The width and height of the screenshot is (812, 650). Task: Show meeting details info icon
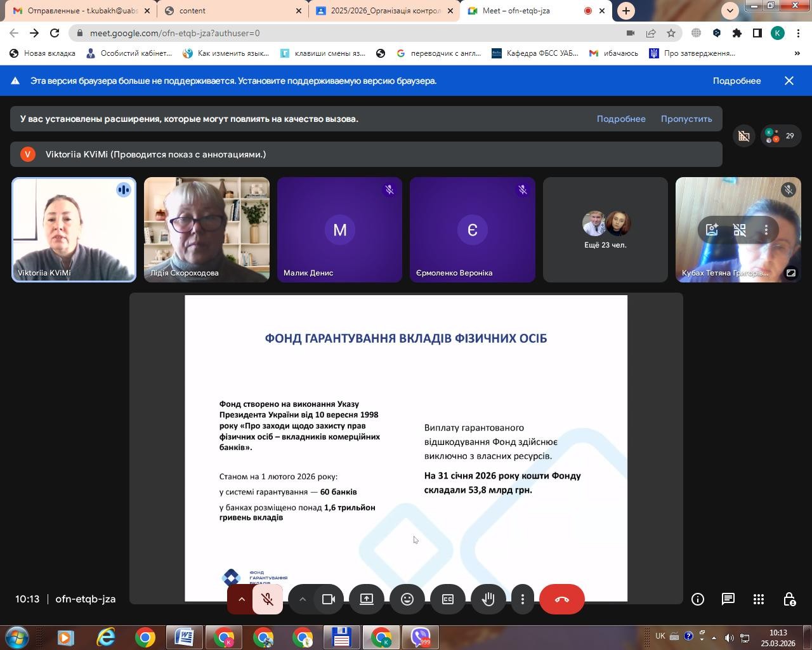point(697,599)
